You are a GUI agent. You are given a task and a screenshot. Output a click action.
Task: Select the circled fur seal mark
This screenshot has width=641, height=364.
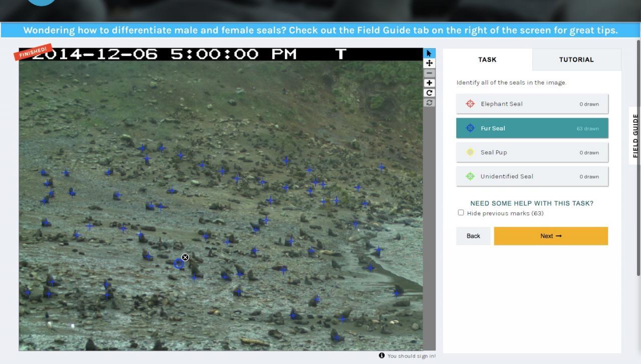[178, 263]
